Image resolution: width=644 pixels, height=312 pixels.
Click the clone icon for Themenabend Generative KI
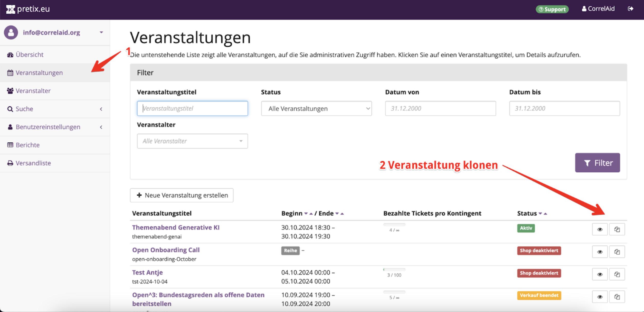(617, 229)
